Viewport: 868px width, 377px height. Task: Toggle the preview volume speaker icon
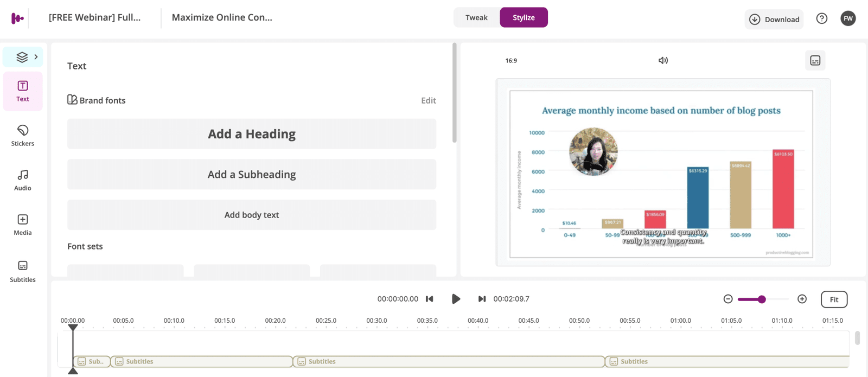(663, 60)
